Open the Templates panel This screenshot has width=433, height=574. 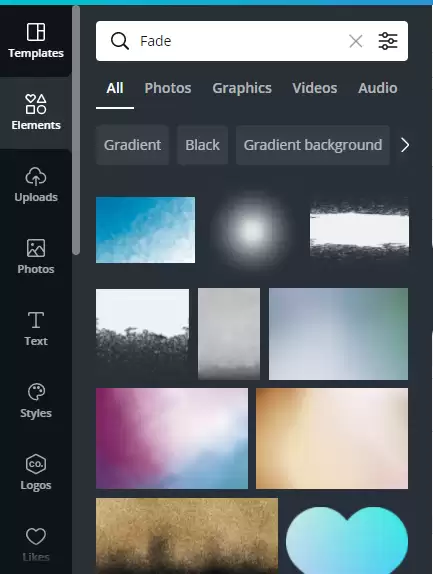click(x=36, y=41)
